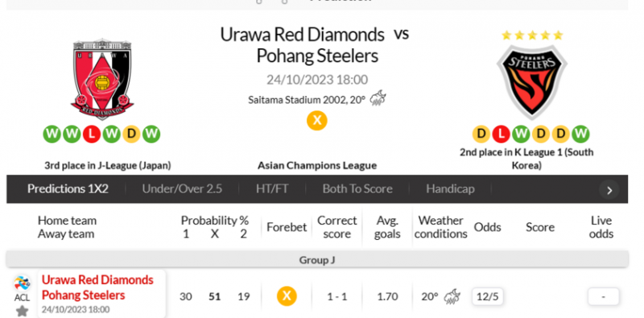The width and height of the screenshot is (644, 318).
Task: Click the live odds dash button
Action: [603, 296]
